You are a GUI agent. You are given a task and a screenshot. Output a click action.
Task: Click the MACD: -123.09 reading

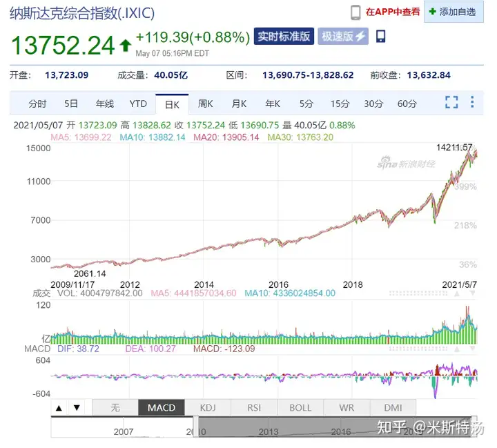pos(224,349)
